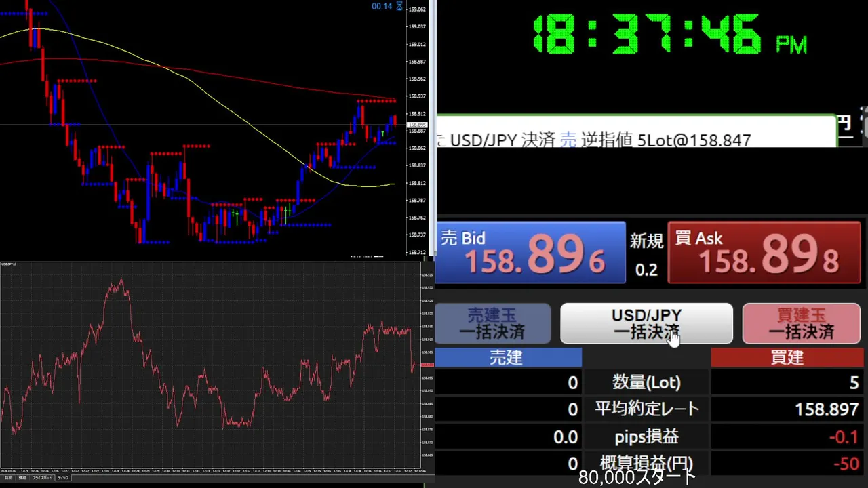This screenshot has width=868, height=488.
Task: Click the buy quantity value 5
Action: pyautogui.click(x=854, y=383)
